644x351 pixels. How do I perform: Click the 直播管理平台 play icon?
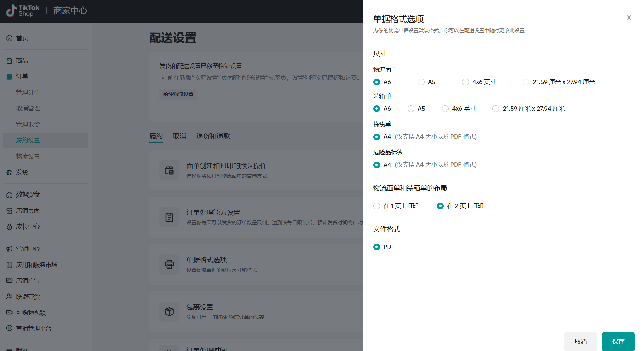pyautogui.click(x=9, y=328)
